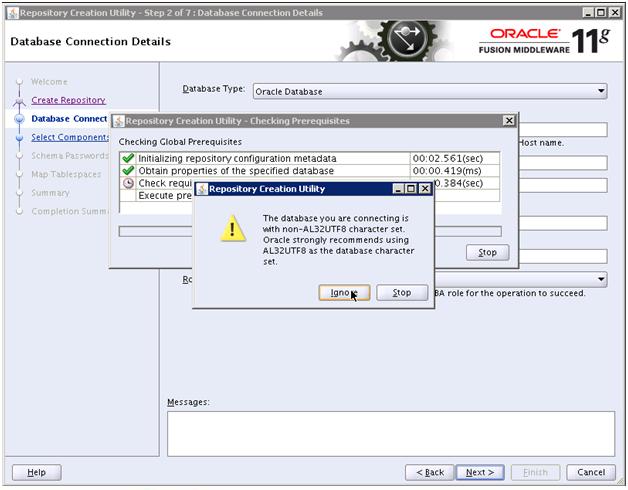Viewport: 628px width, 490px height.
Task: Click the Create Repository step link
Action: click(x=68, y=100)
